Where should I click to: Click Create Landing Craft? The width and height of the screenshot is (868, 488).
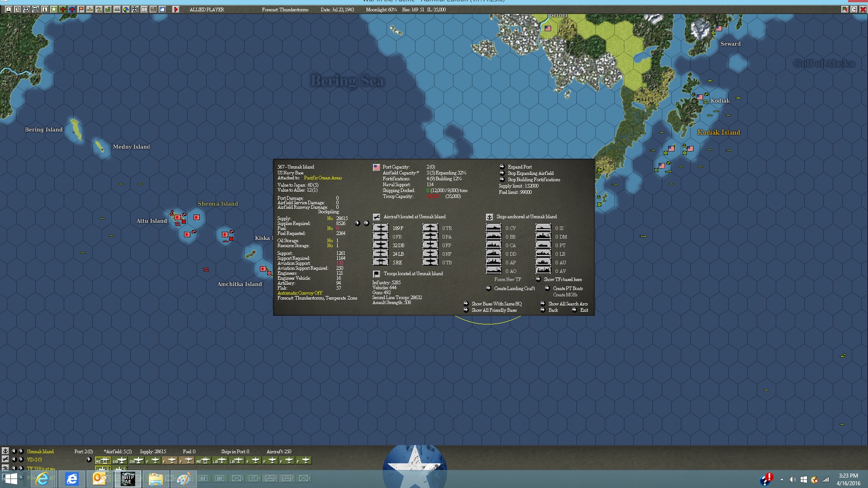click(514, 288)
